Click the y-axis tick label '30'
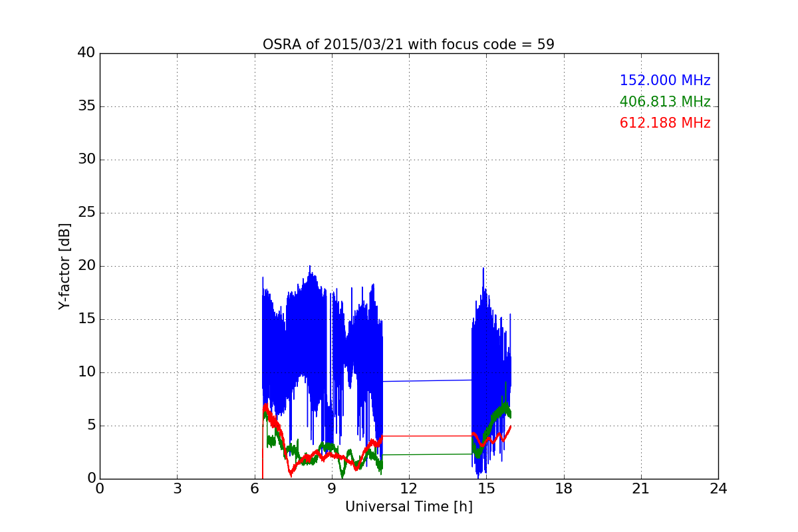 [86, 160]
